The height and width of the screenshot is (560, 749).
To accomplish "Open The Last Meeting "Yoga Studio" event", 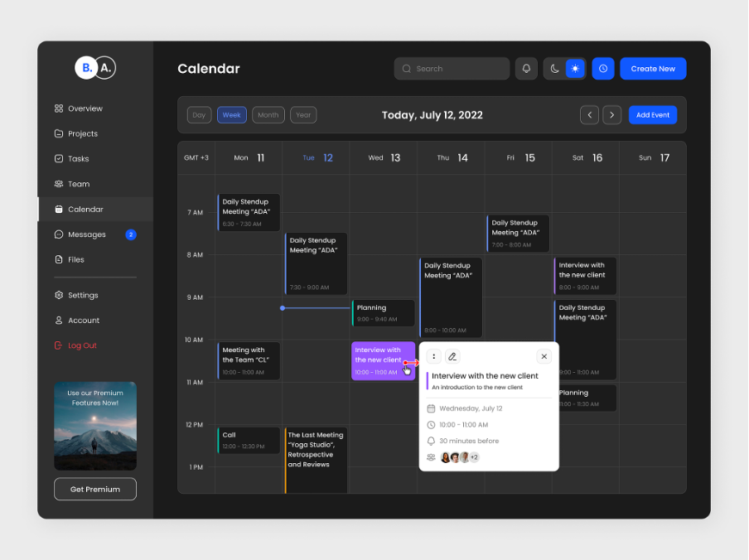I will (316, 461).
